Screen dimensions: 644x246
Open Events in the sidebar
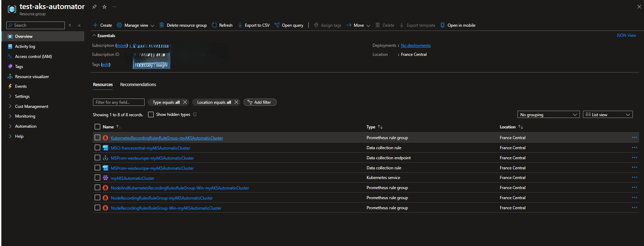click(21, 86)
